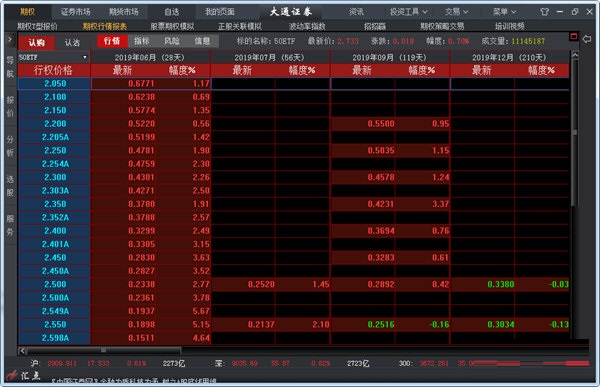Click the horizontal scrollbar left arrow
This screenshot has height=387, width=600.
22,350
